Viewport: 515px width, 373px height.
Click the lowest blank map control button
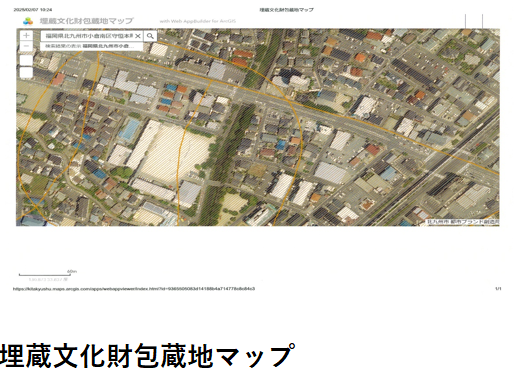point(26,72)
